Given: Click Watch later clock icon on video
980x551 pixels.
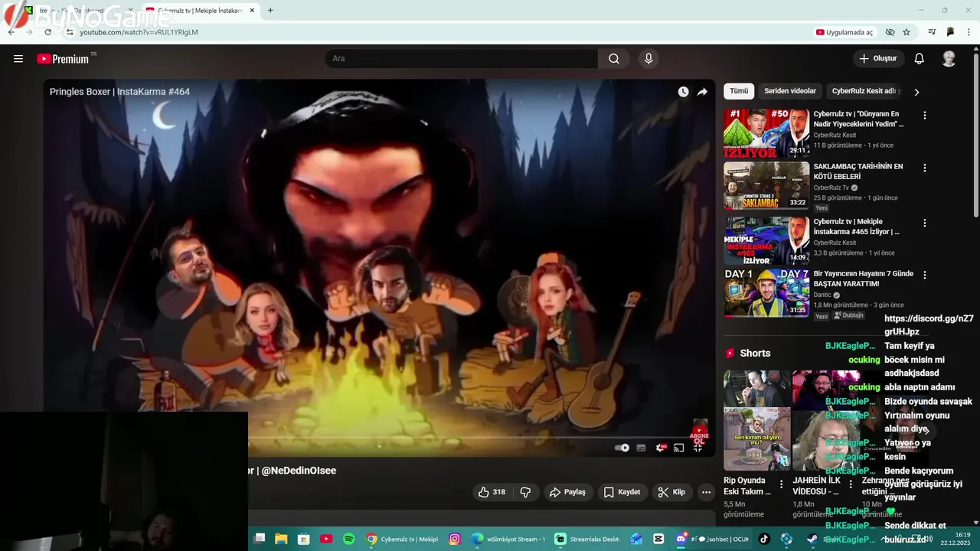Looking at the screenshot, I should click(x=683, y=92).
